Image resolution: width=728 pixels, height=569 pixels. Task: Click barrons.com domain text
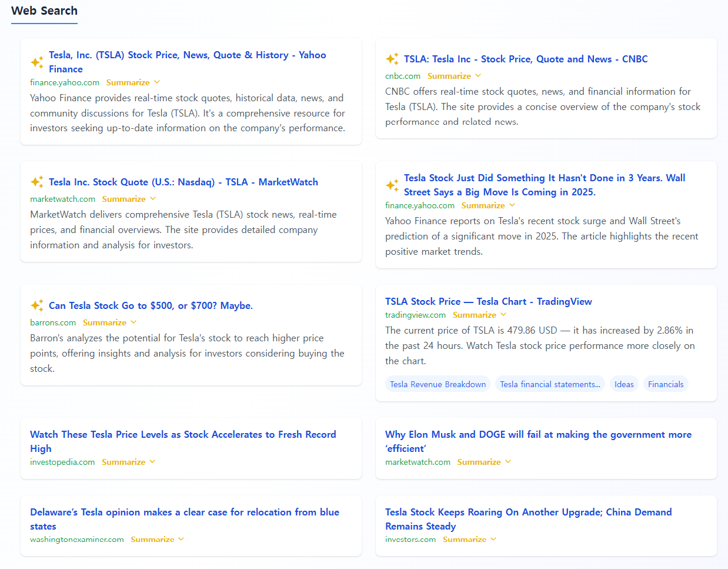coord(53,322)
